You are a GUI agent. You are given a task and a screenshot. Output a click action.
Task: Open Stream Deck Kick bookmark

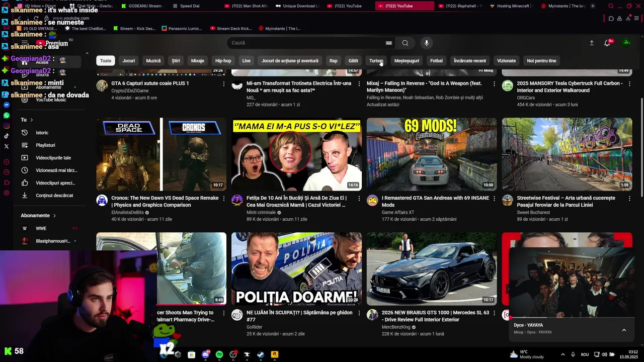(231, 29)
